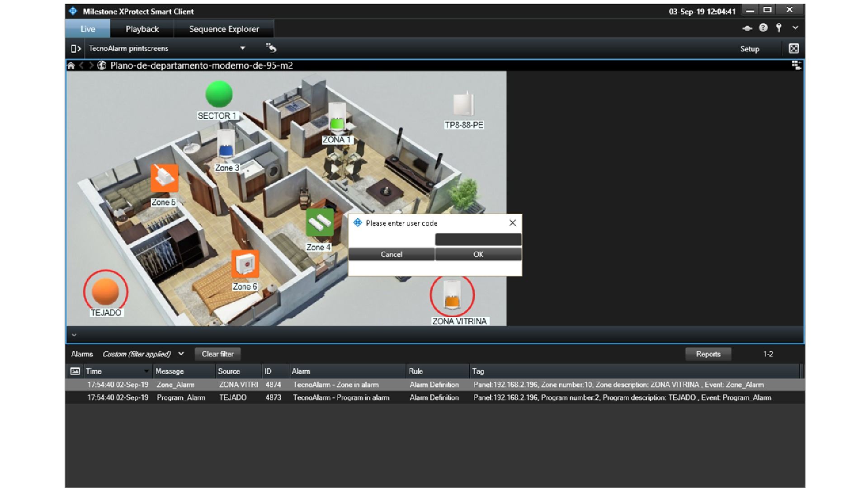The height and width of the screenshot is (488, 868).
Task: Click the reload view icon in toolbar
Action: (x=271, y=48)
